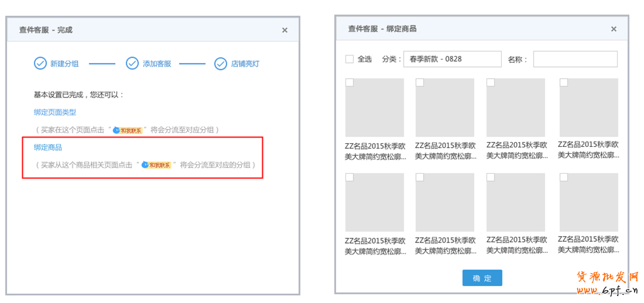The image size is (644, 303).
Task: Open the 分类 dropdown showing 春季新款 - 0828
Action: pyautogui.click(x=451, y=59)
